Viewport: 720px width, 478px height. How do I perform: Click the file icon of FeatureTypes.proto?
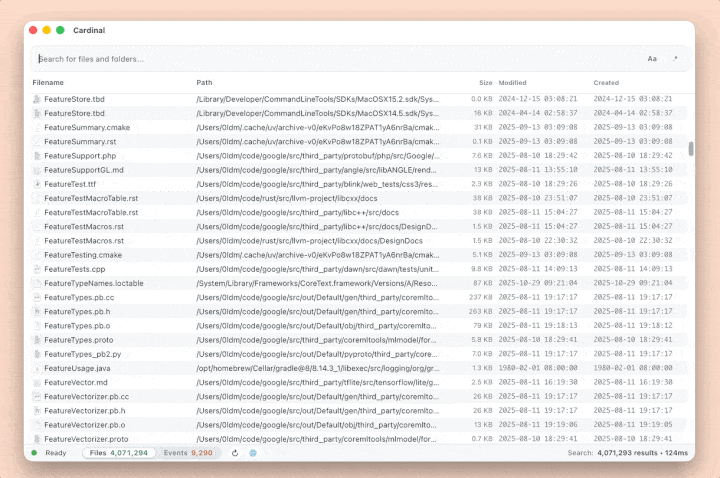pos(37,340)
